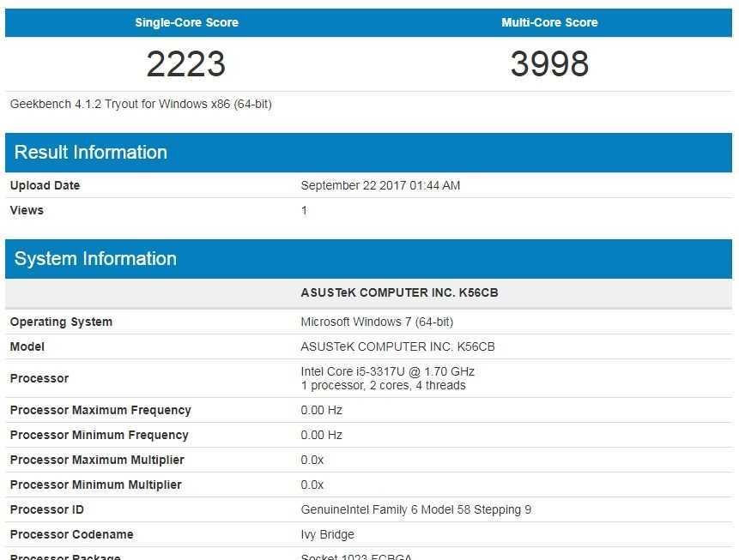Click the Processor Minimum Multiplier label
The image size is (739, 560).
pyautogui.click(x=95, y=485)
